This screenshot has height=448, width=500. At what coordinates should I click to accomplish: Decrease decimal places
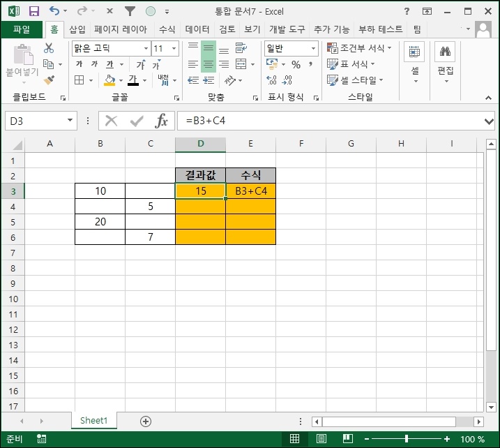[x=287, y=80]
